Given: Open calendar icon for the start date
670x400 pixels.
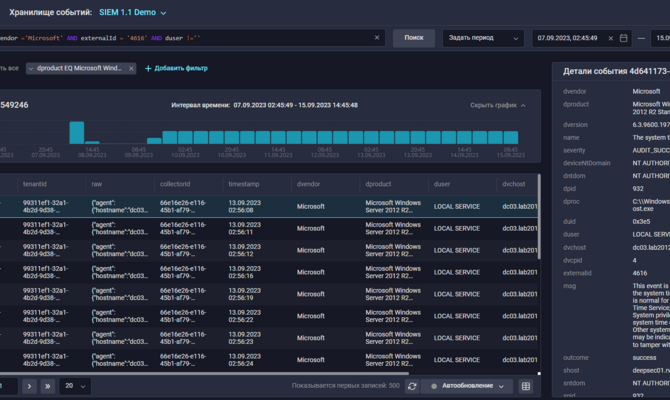Looking at the screenshot, I should coord(624,38).
